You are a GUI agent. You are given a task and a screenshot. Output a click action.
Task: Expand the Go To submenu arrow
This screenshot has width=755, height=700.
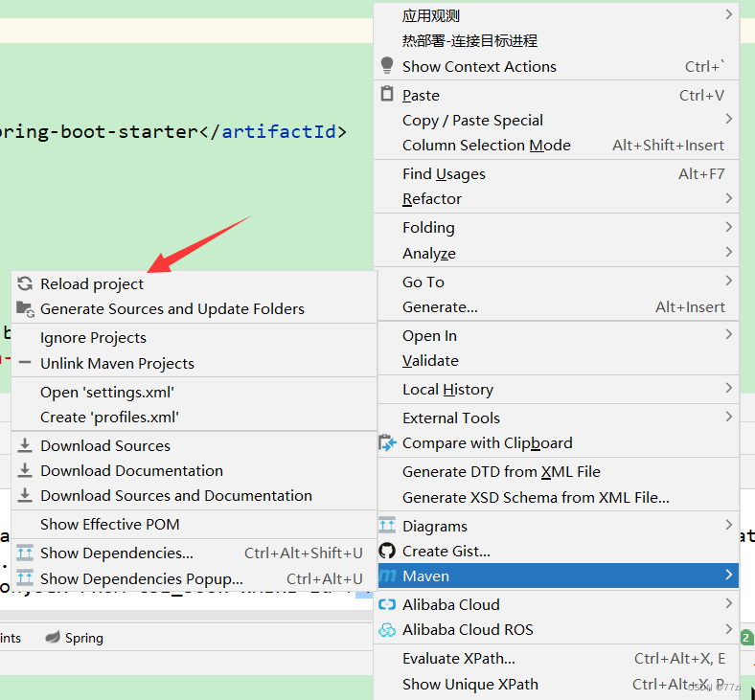[x=728, y=281]
